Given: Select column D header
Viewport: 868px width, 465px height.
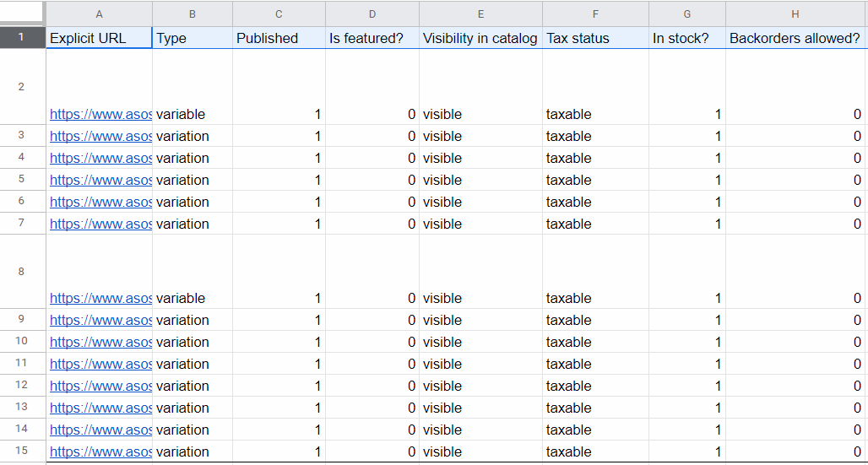Looking at the screenshot, I should point(372,14).
